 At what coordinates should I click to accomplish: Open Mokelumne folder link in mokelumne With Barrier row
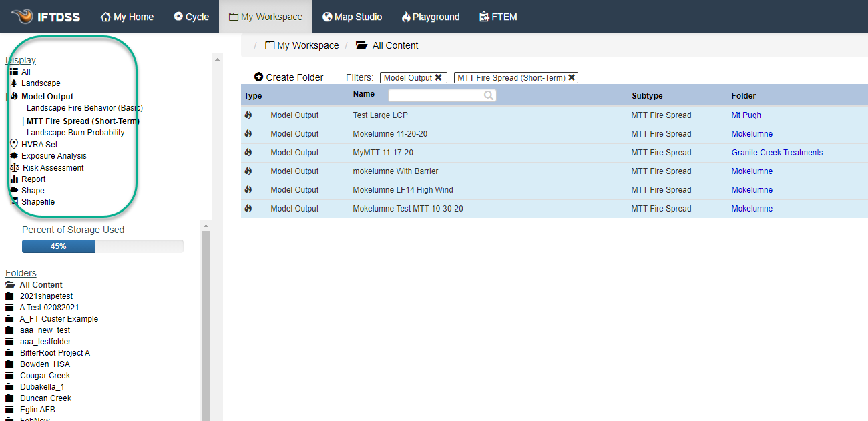tap(752, 171)
